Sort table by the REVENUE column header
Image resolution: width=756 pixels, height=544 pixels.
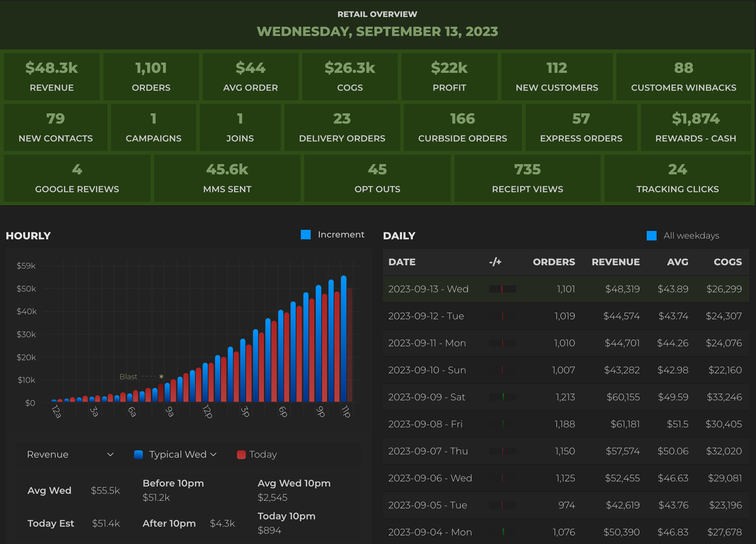(x=615, y=262)
